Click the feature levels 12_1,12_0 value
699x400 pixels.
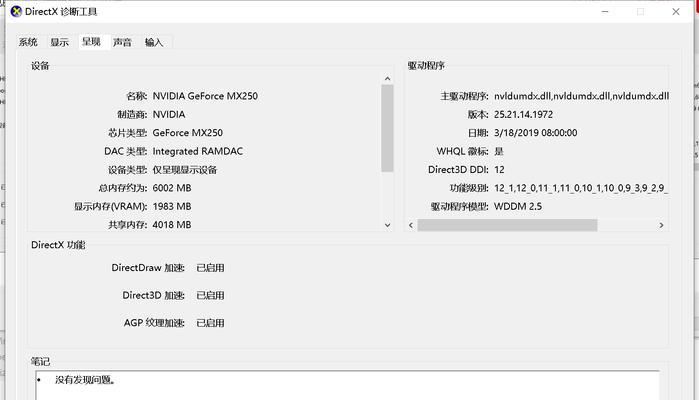coord(581,188)
